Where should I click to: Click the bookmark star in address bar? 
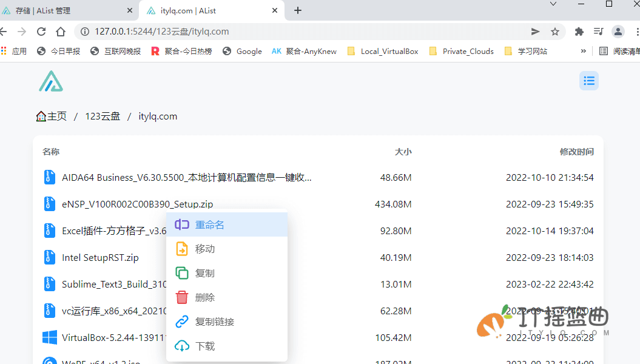click(555, 31)
